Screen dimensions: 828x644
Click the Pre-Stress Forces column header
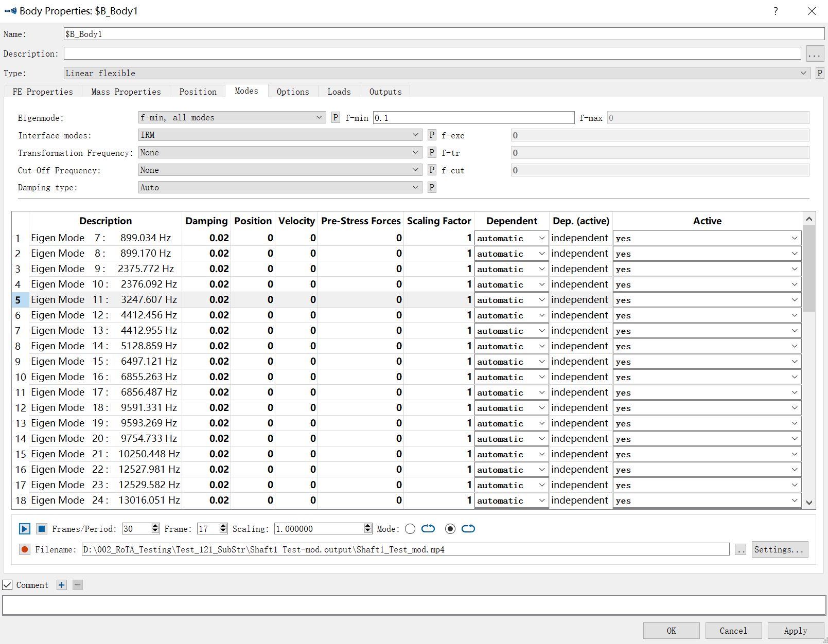[361, 221]
